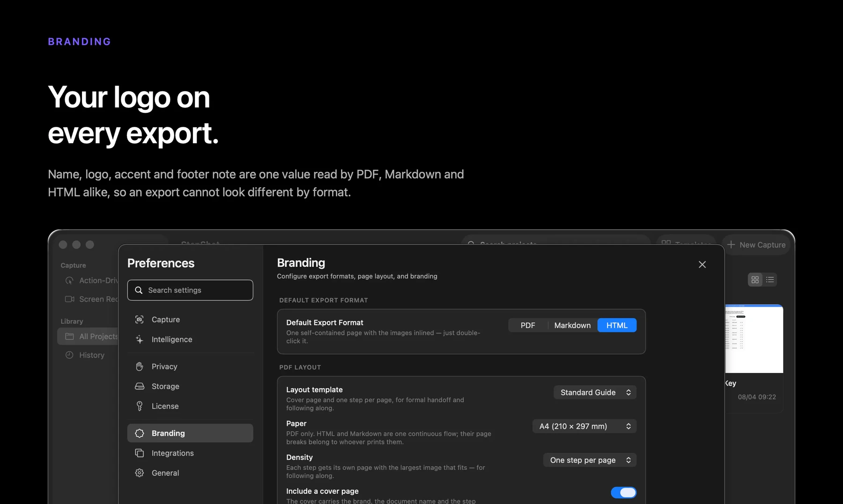Viewport: 843px width, 504px height.
Task: Click the 'Preferences' dialog title
Action: pos(161,263)
